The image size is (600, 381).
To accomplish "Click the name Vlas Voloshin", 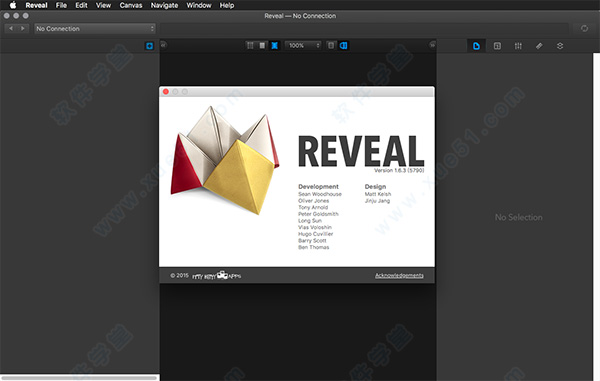I will (x=315, y=227).
